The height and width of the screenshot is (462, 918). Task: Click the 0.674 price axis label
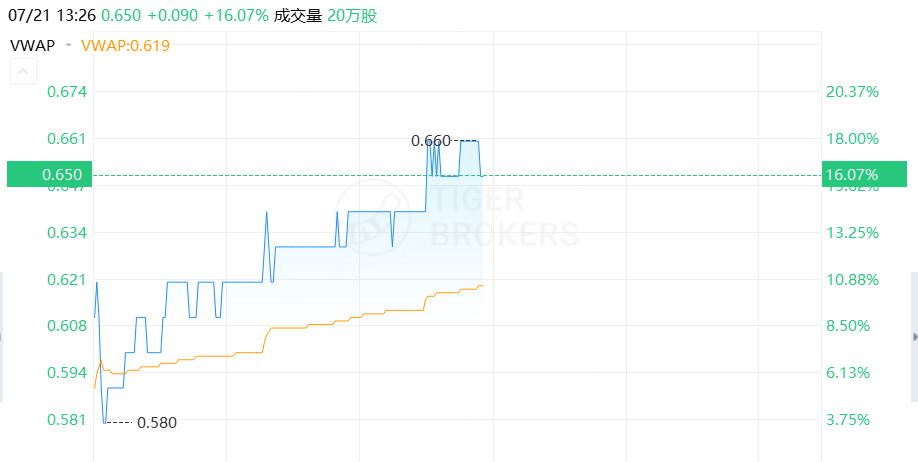66,91
